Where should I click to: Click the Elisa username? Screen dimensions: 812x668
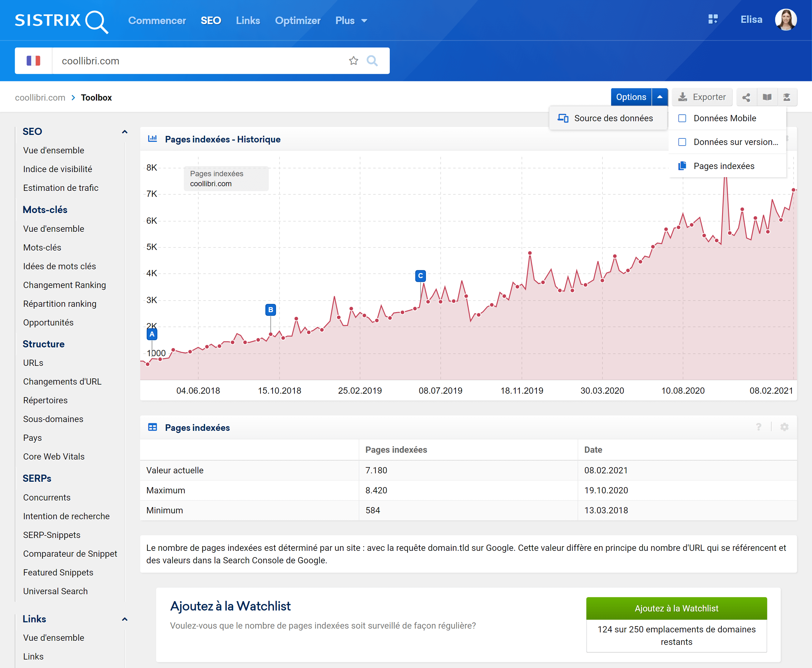tap(751, 20)
